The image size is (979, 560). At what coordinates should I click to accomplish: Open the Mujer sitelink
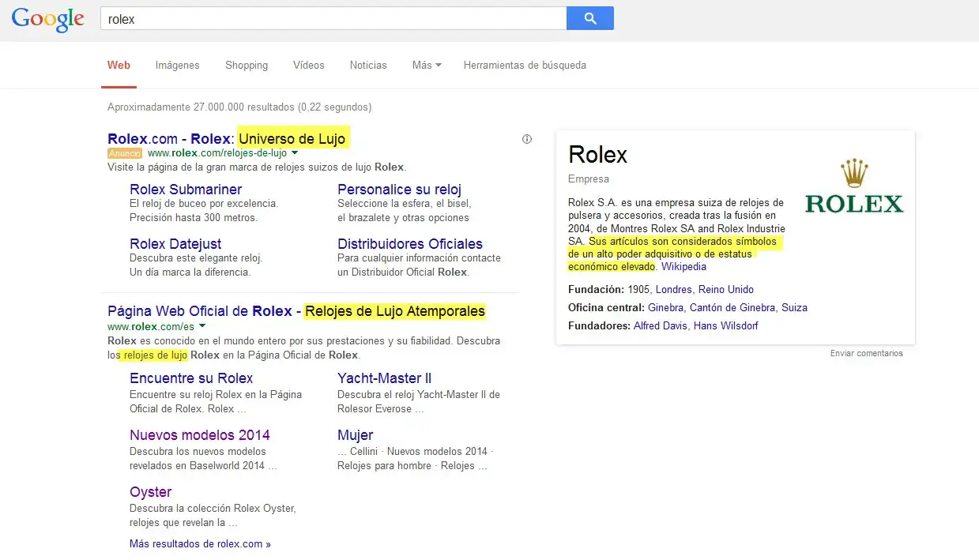pos(356,435)
